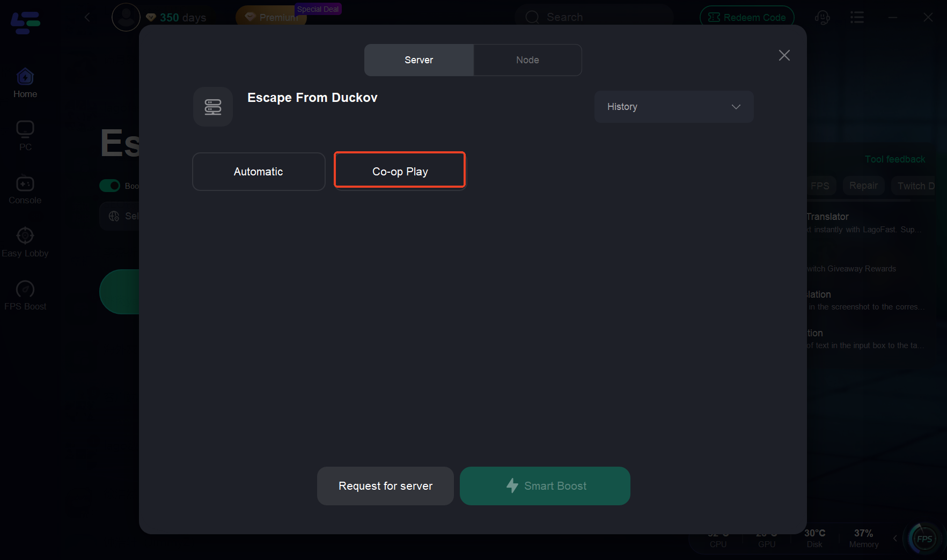Screen dimensions: 947x560
Task: Collapse the hardware stats bar arrow
Action: [x=895, y=538]
